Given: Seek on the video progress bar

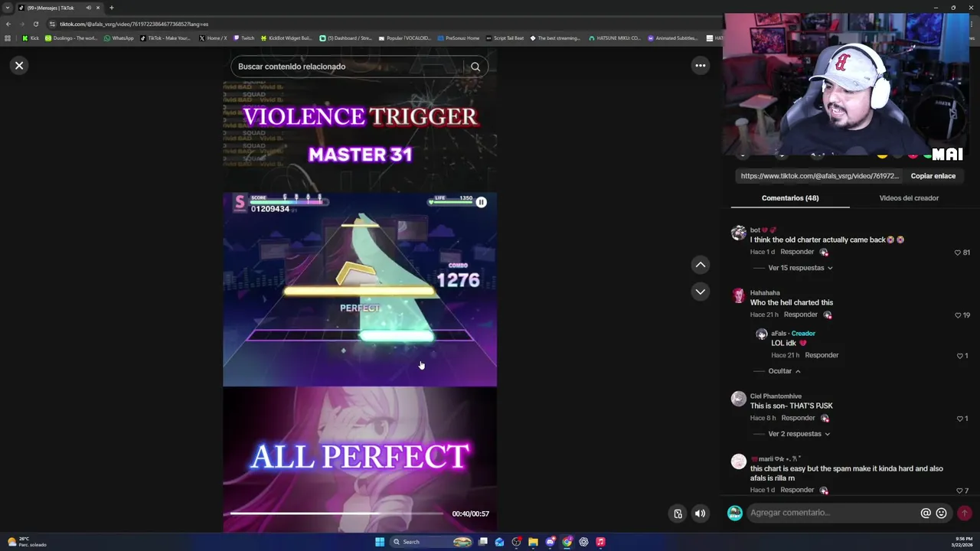Looking at the screenshot, I should 336,514.
